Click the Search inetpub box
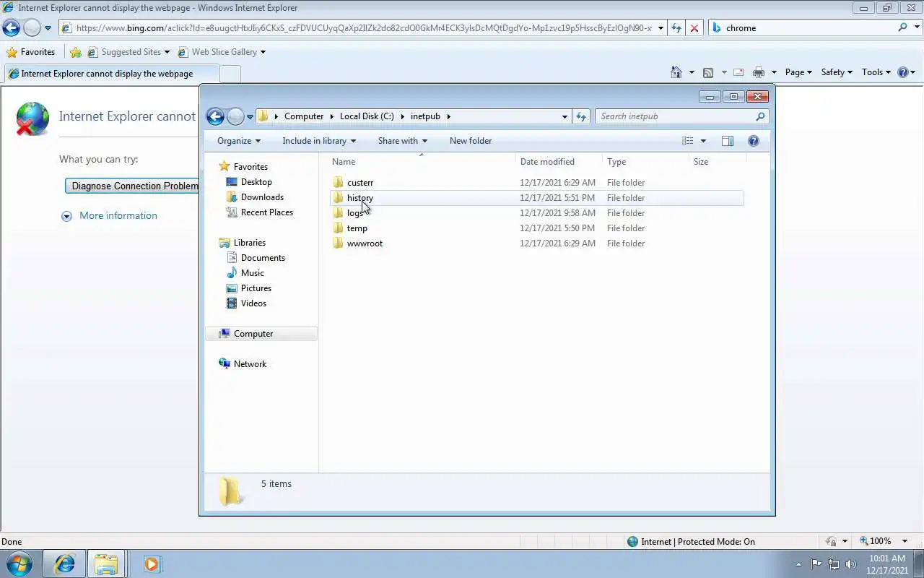The height and width of the screenshot is (578, 924). pyautogui.click(x=681, y=116)
